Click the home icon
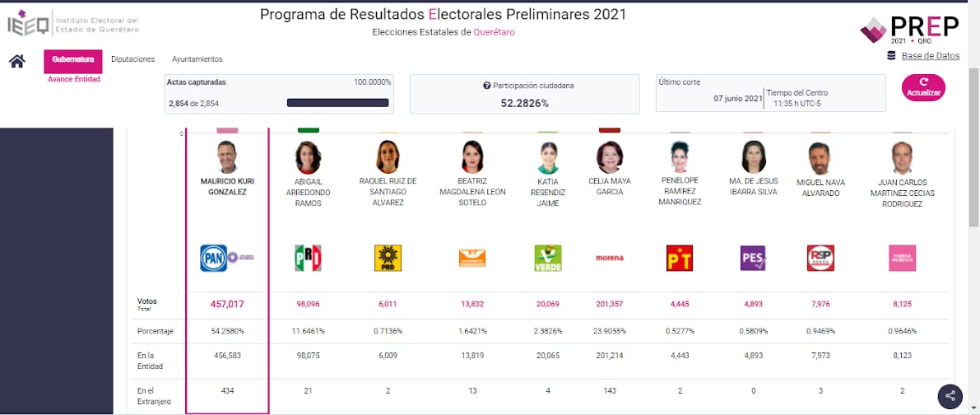The height and width of the screenshot is (415, 980). click(16, 61)
